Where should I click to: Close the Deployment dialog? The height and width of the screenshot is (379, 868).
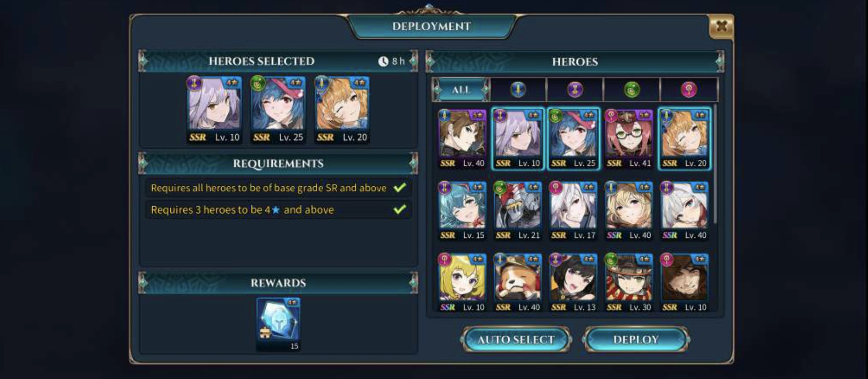[x=721, y=27]
